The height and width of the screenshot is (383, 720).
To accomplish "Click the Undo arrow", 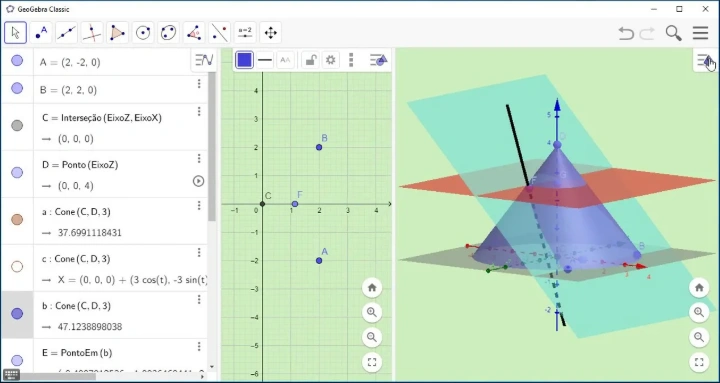I will tap(626, 33).
